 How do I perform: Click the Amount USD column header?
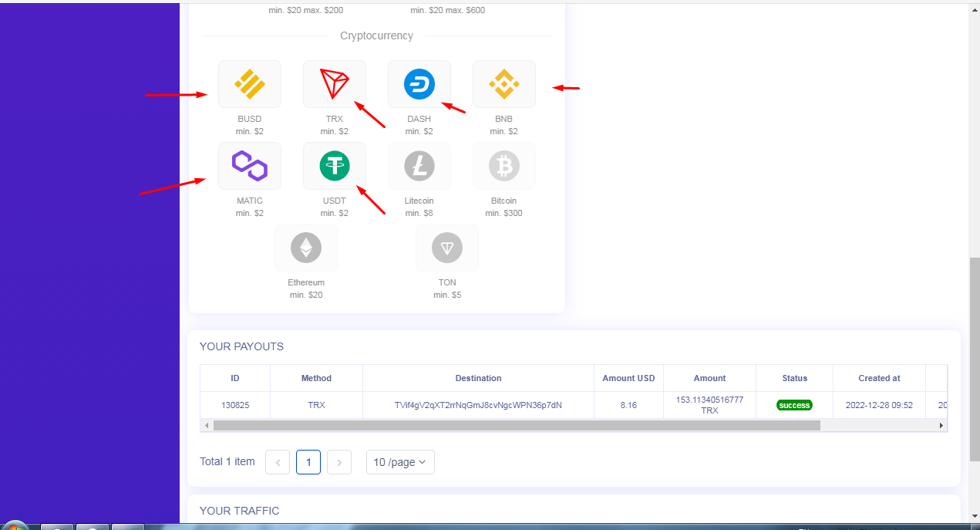(628, 378)
